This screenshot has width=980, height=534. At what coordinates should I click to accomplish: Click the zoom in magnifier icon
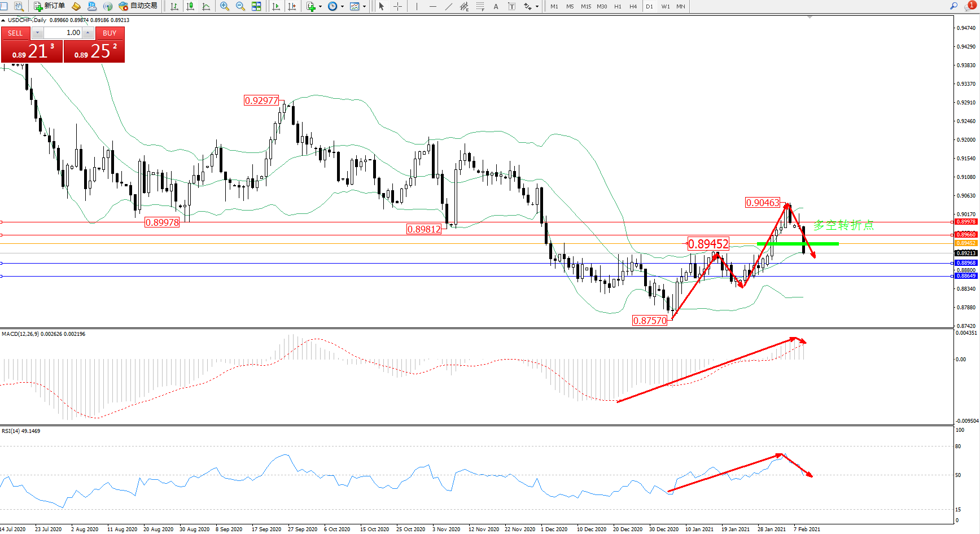pyautogui.click(x=224, y=6)
